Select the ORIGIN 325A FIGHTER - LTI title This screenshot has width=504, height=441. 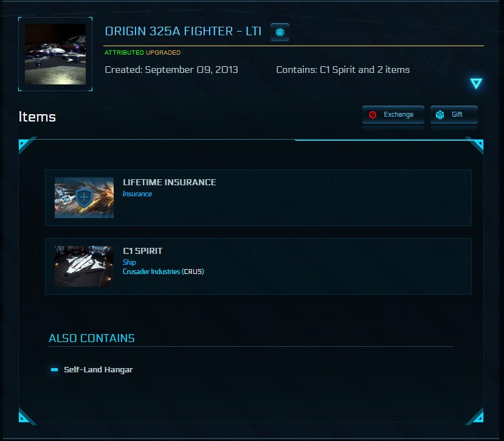[x=183, y=31]
